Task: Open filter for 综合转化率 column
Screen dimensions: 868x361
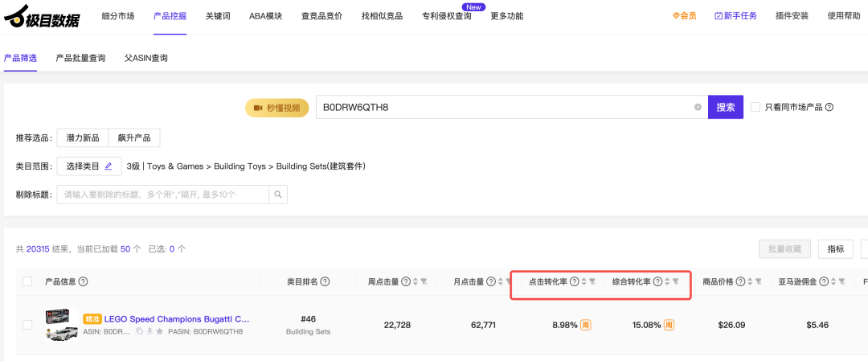Action: point(675,282)
